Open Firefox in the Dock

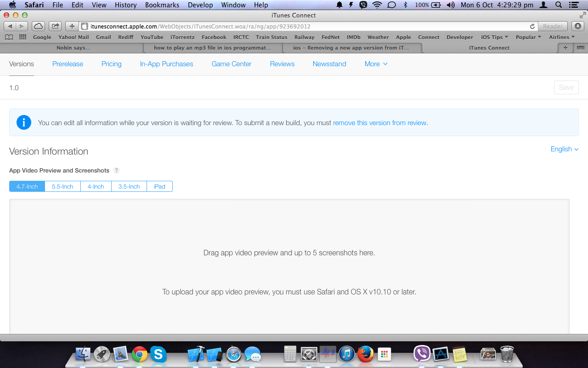tap(366, 354)
